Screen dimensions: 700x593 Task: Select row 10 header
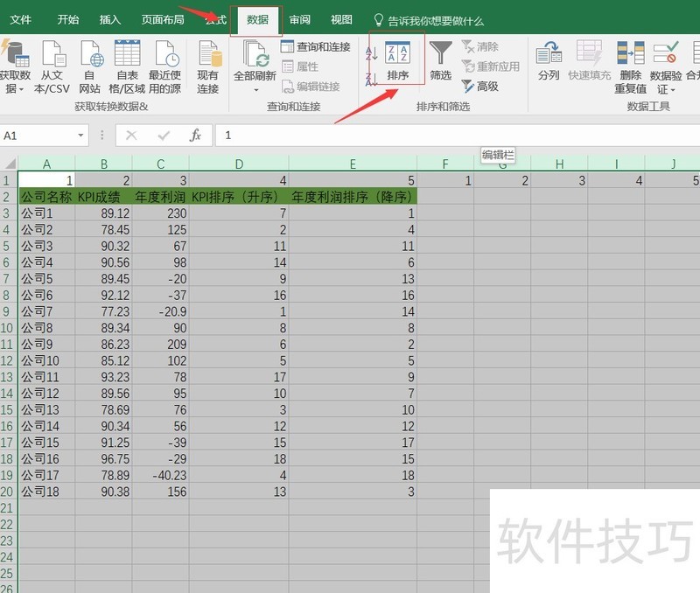point(8,328)
